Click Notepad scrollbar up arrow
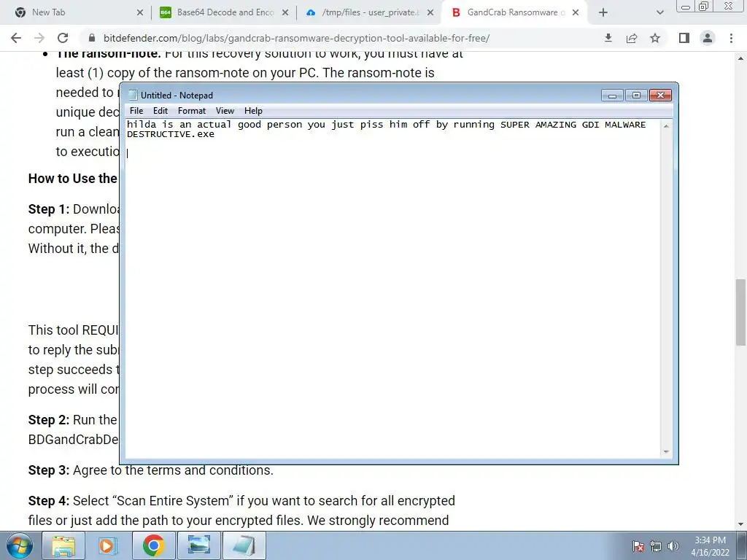The width and height of the screenshot is (747, 560). 666,126
